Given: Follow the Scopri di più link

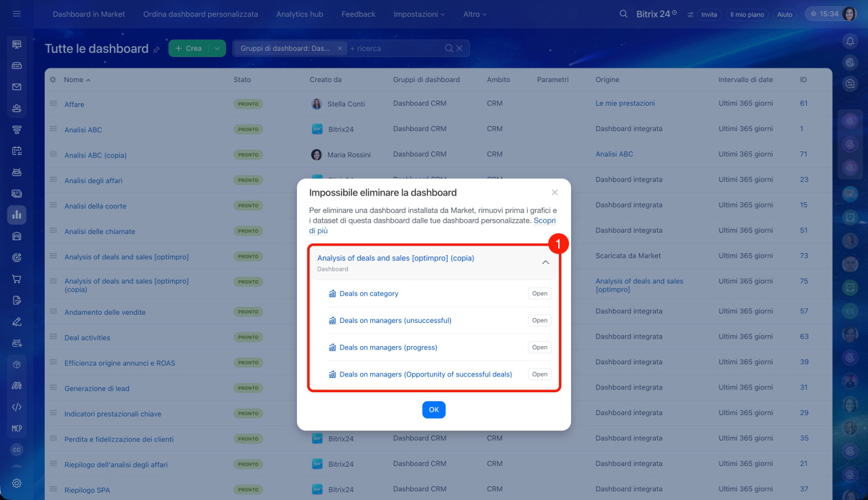Looking at the screenshot, I should pyautogui.click(x=545, y=220).
